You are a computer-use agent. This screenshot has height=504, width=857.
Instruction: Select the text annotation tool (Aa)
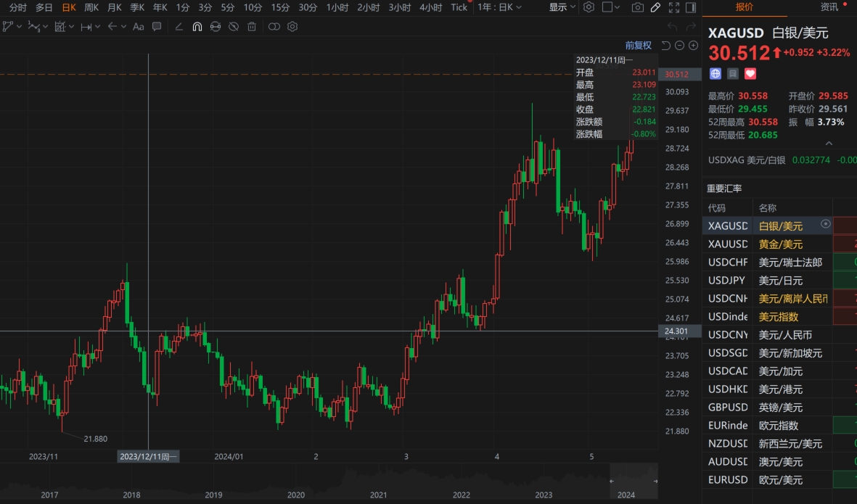click(x=139, y=27)
